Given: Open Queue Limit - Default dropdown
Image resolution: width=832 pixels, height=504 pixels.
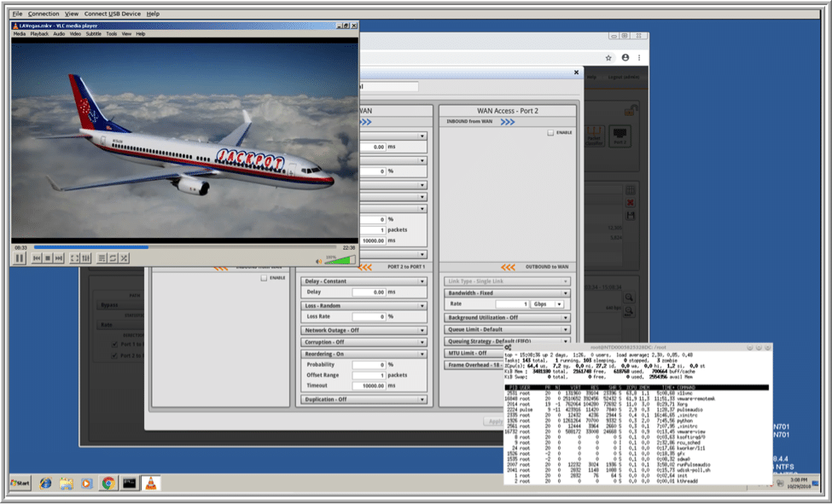Looking at the screenshot, I should [x=507, y=329].
